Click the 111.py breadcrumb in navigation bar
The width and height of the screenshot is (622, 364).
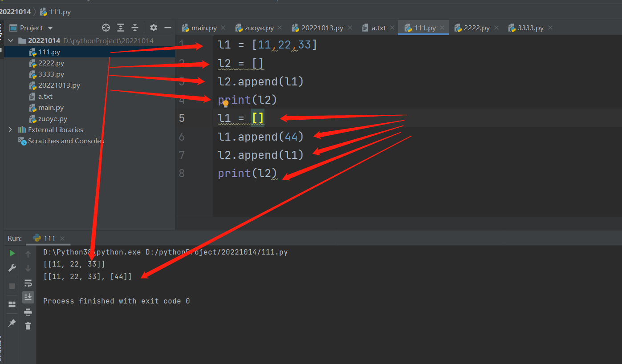coord(60,12)
